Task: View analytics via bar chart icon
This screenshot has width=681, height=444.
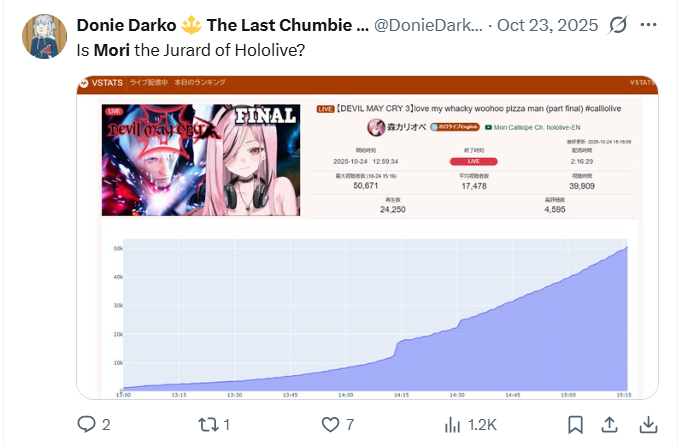Action: pyautogui.click(x=452, y=424)
